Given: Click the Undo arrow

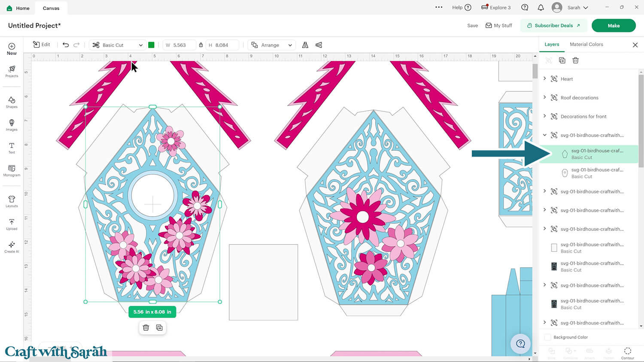Looking at the screenshot, I should coord(66,45).
